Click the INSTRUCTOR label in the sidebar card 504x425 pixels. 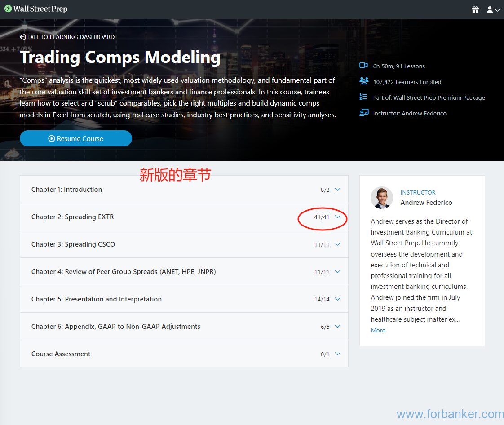tap(418, 193)
